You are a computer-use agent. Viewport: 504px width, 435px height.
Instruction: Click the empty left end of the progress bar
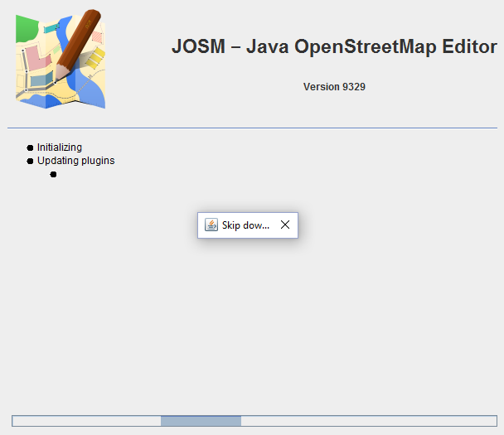click(83, 421)
